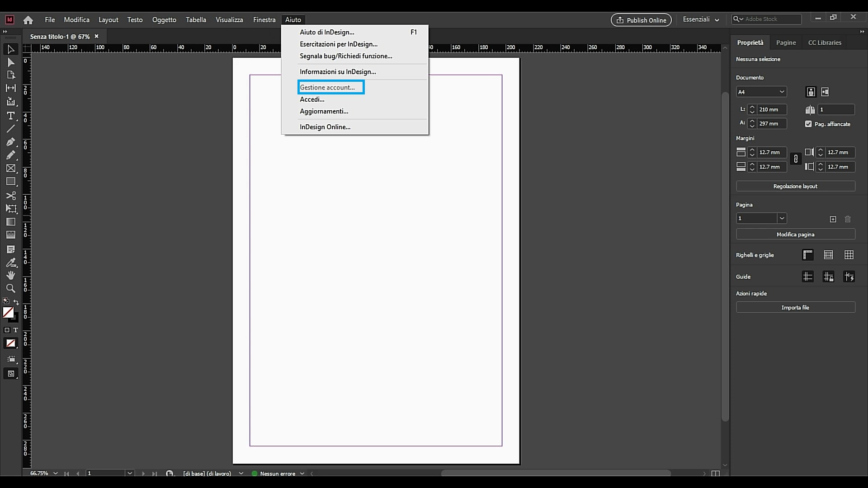The image size is (868, 488).
Task: Select the Zoom tool
Action: pos(11,288)
